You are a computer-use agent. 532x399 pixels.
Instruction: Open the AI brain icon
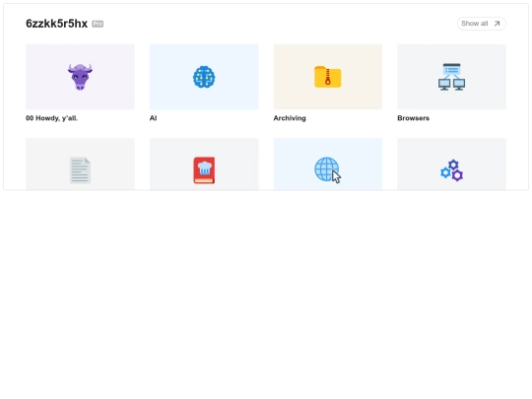click(204, 77)
